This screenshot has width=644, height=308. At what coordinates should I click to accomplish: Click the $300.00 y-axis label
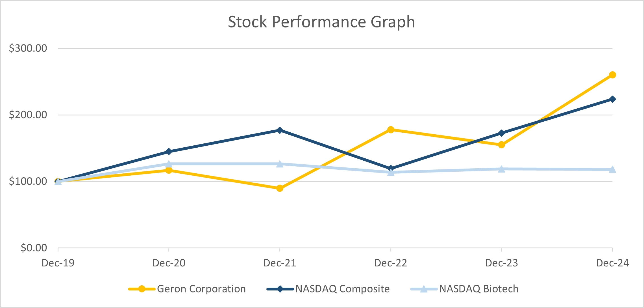[x=28, y=48]
